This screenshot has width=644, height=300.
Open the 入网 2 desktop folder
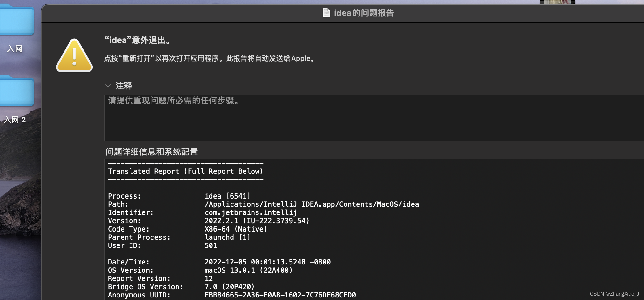[x=17, y=91]
